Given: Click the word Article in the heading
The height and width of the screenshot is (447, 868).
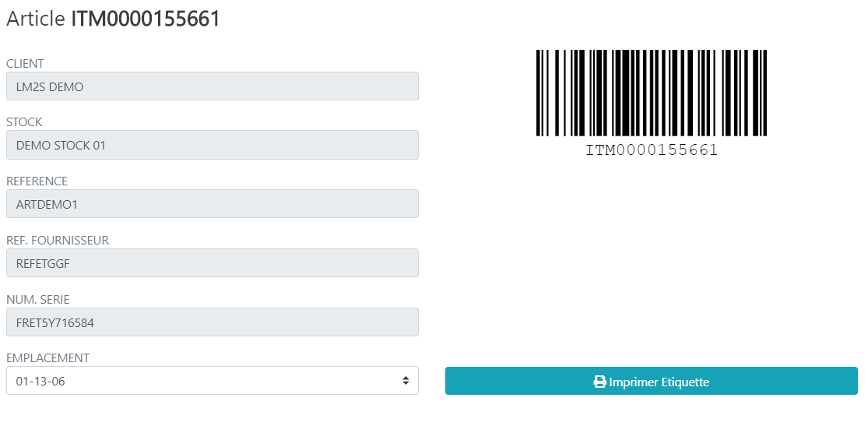Looking at the screenshot, I should 36,18.
